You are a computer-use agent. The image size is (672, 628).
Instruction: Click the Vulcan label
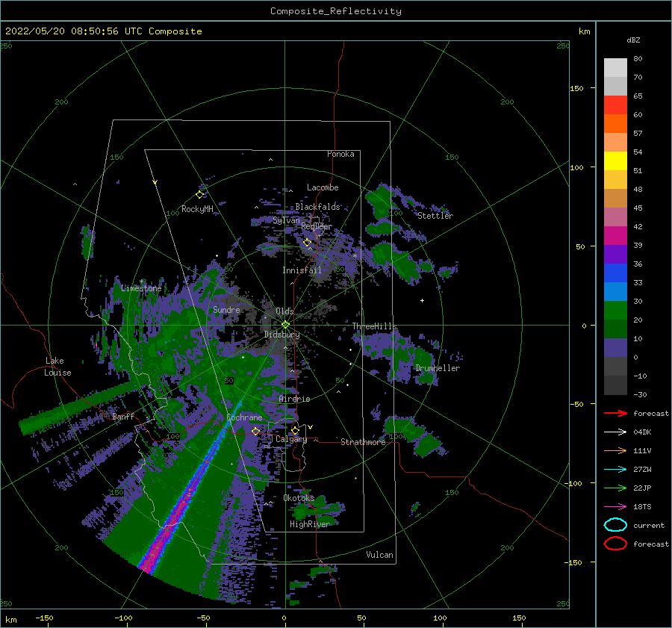pyautogui.click(x=379, y=555)
